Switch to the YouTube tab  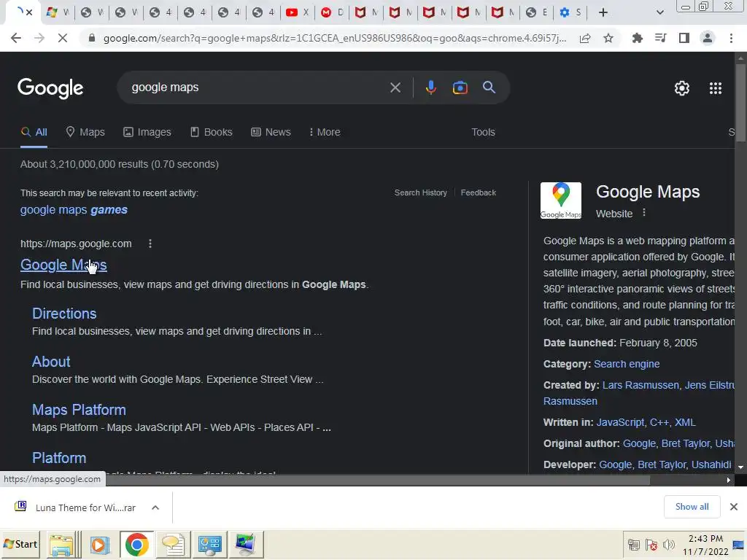297,12
